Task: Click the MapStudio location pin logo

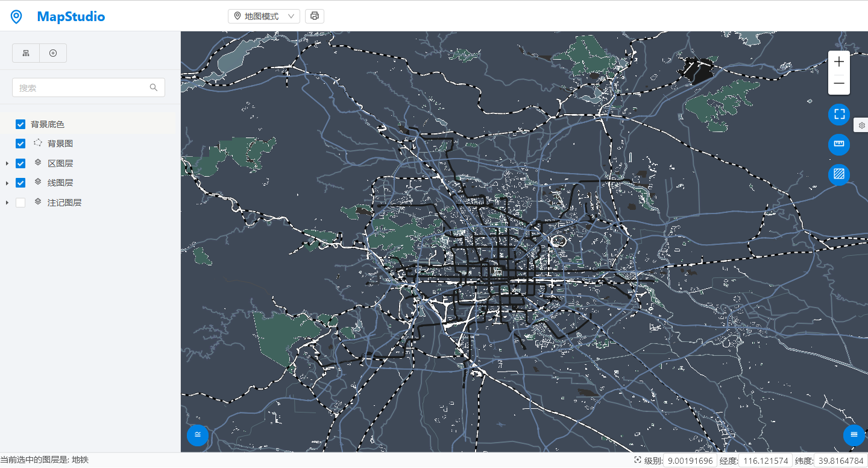Action: [x=16, y=17]
